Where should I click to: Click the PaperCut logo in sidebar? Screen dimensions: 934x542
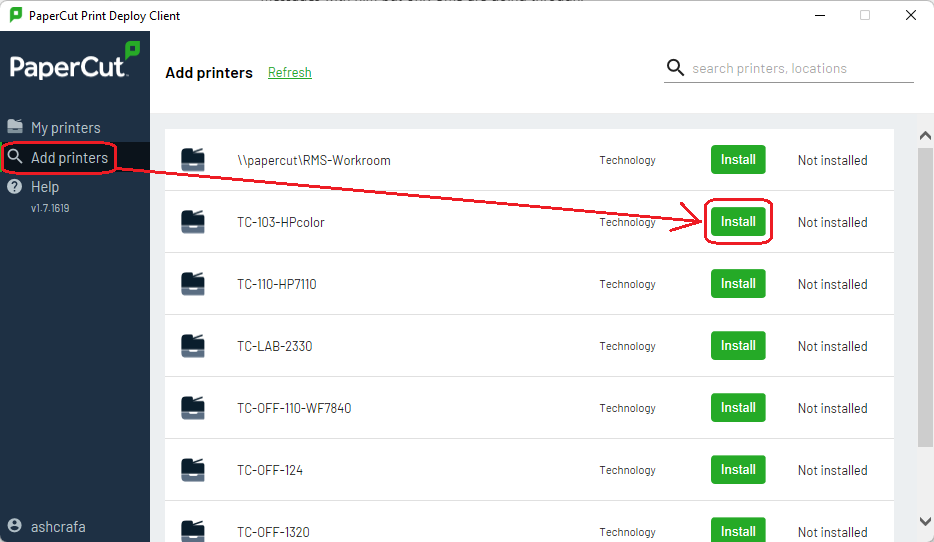tap(74, 61)
